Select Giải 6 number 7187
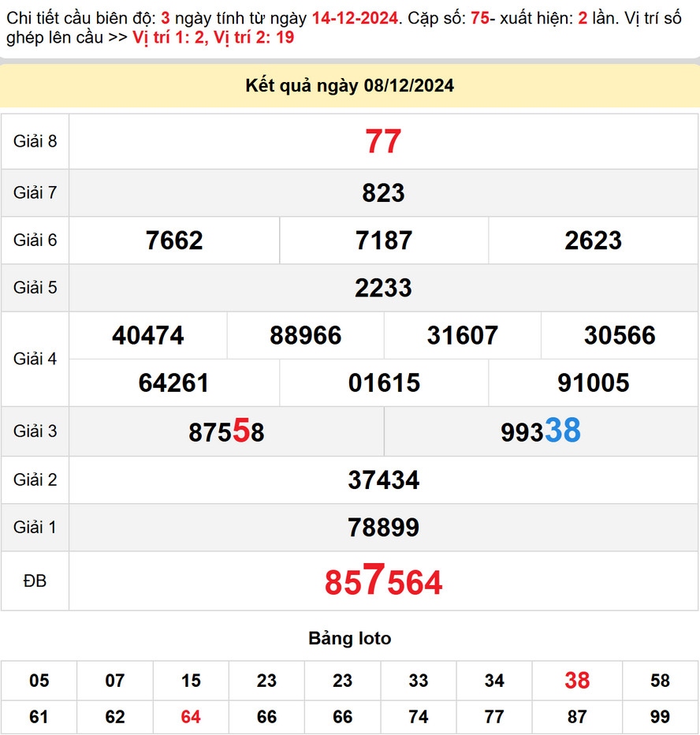Viewport: 700px width, 735px height. (x=383, y=241)
